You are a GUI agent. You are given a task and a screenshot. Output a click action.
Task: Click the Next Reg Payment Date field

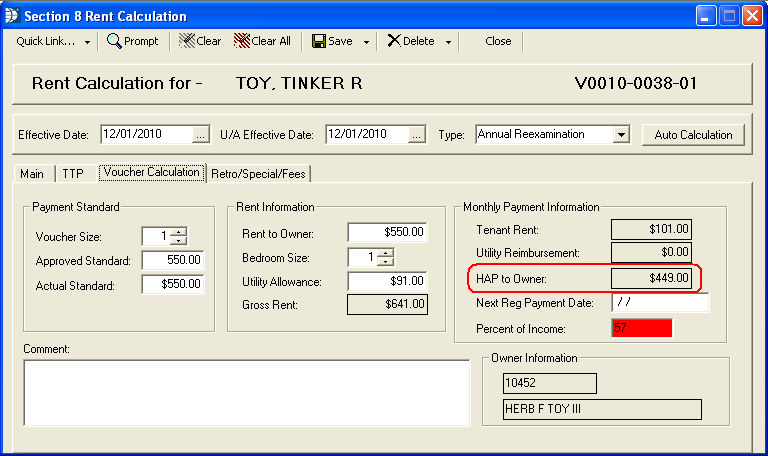(x=660, y=302)
